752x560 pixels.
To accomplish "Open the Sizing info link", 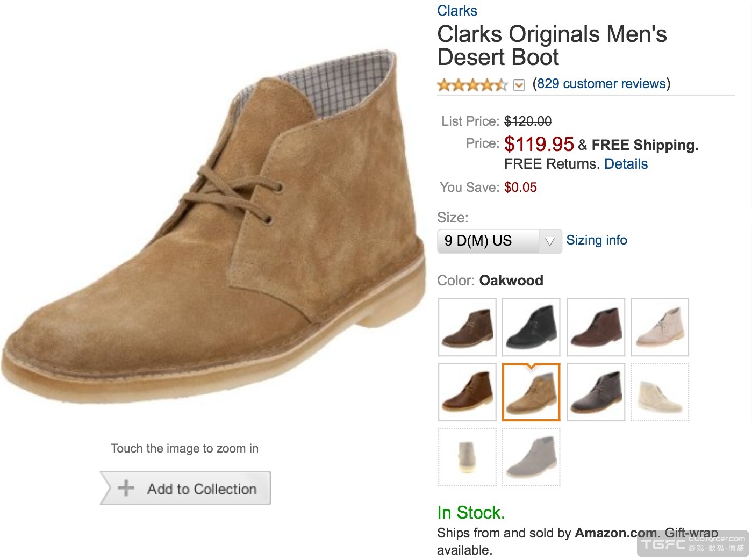I will pyautogui.click(x=597, y=240).
